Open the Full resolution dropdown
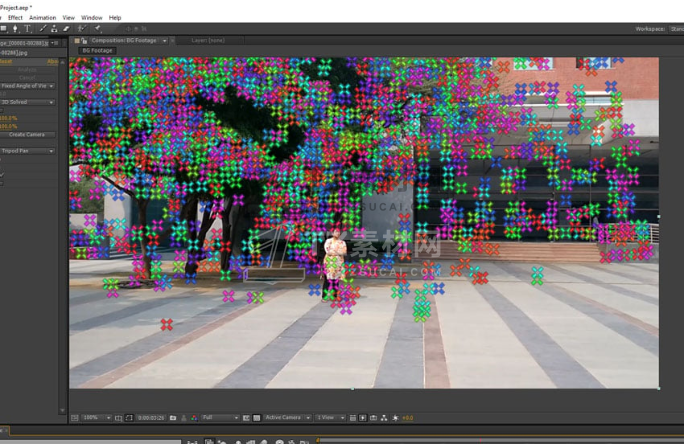 tap(220, 418)
